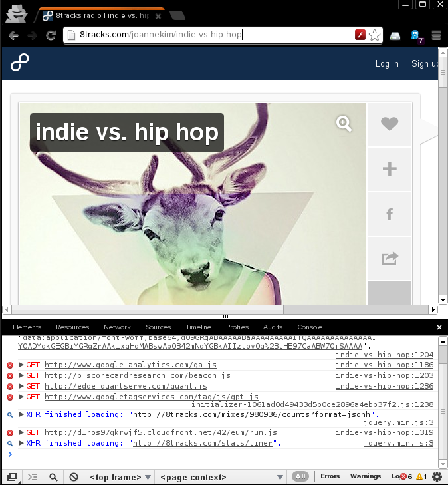The height and width of the screenshot is (485, 448).
Task: Expand the ga.js GET error entry
Action: (22, 365)
